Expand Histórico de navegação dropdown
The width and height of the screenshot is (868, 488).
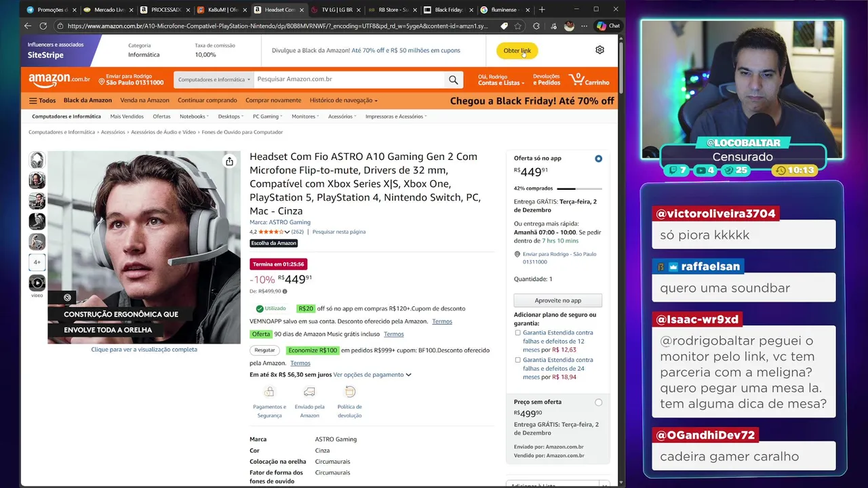pyautogui.click(x=343, y=100)
